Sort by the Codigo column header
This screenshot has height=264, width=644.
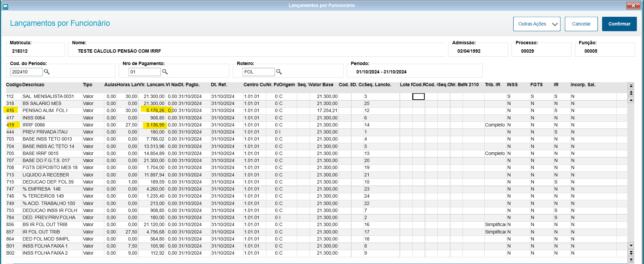coord(14,85)
